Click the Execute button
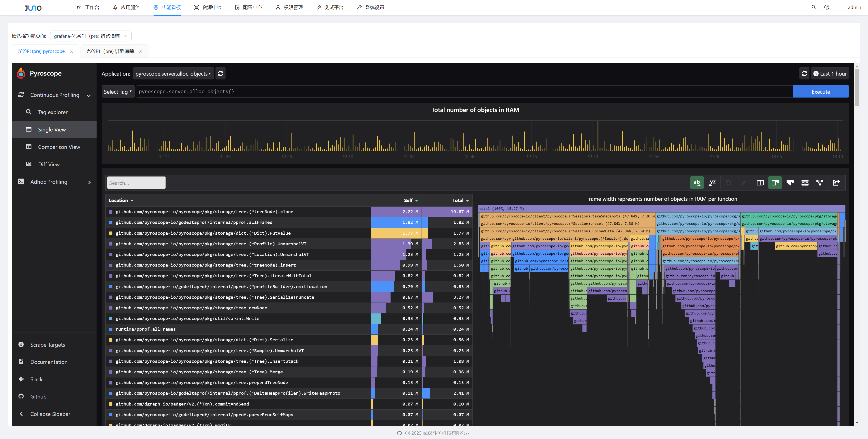Viewport: 868px width, 439px height. tap(821, 91)
